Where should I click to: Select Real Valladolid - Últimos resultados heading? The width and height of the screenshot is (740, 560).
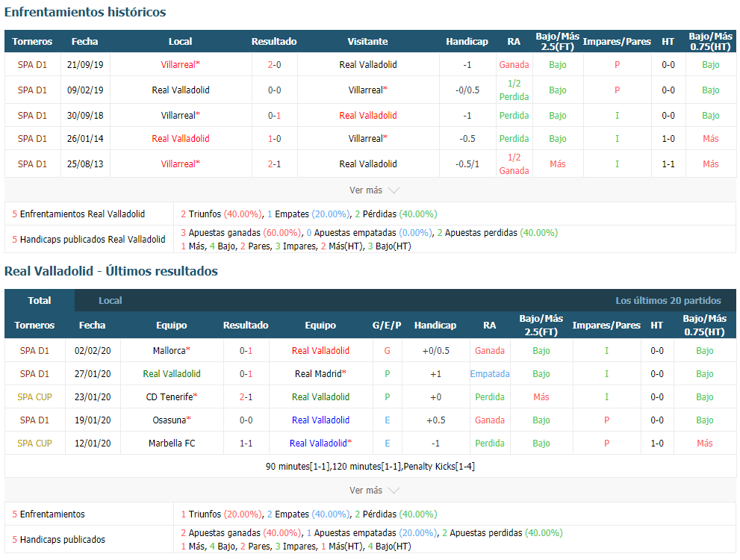pyautogui.click(x=111, y=271)
